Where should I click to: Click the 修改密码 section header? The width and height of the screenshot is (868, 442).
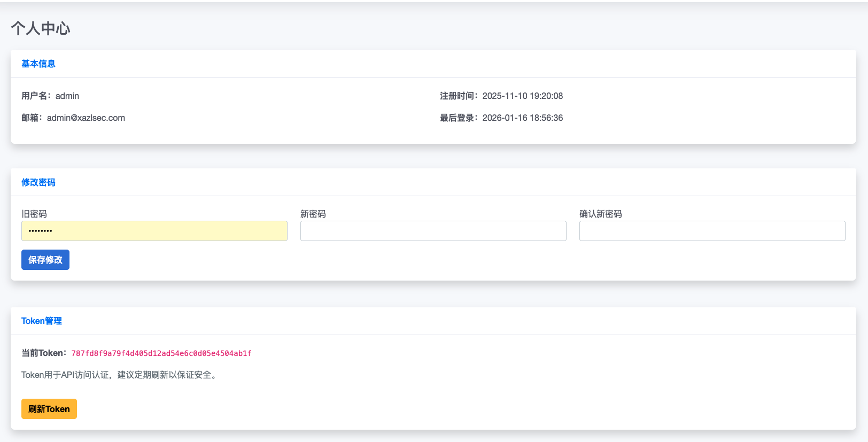tap(38, 182)
